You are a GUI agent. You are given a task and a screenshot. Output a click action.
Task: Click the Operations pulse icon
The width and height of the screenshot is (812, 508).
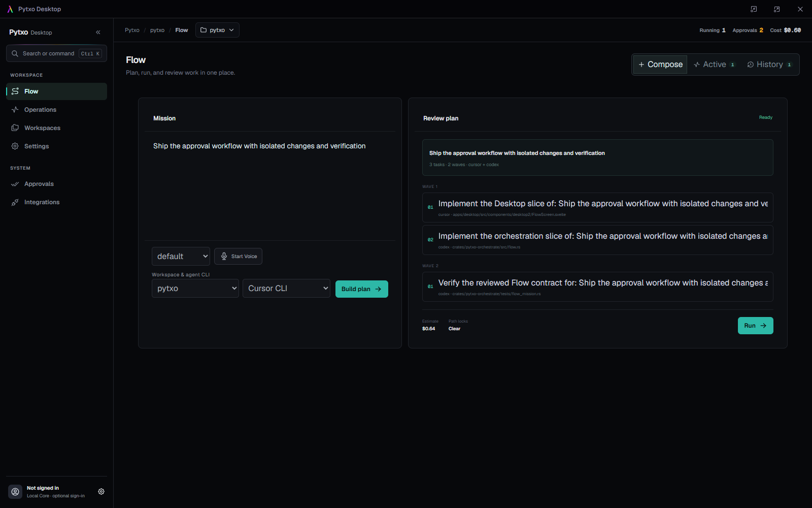(x=15, y=110)
